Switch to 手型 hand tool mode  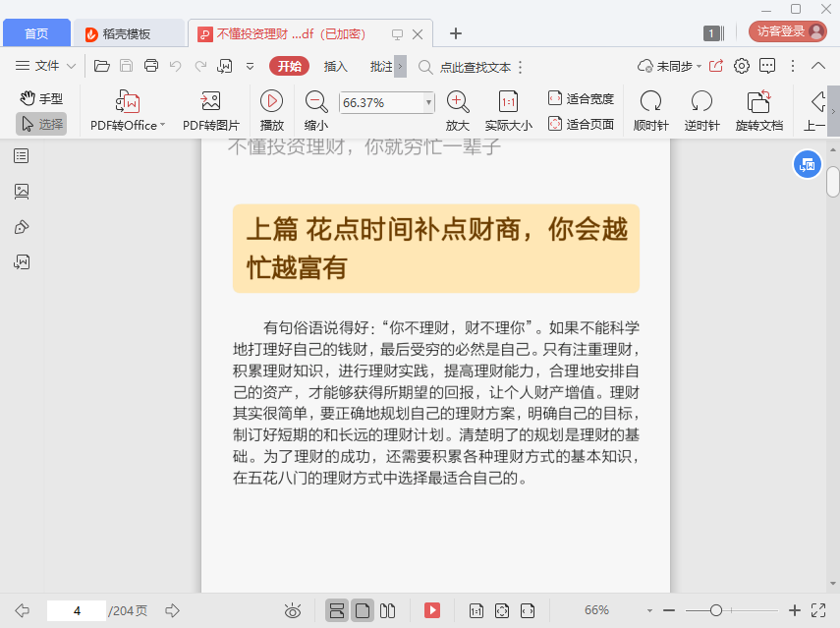[x=41, y=98]
